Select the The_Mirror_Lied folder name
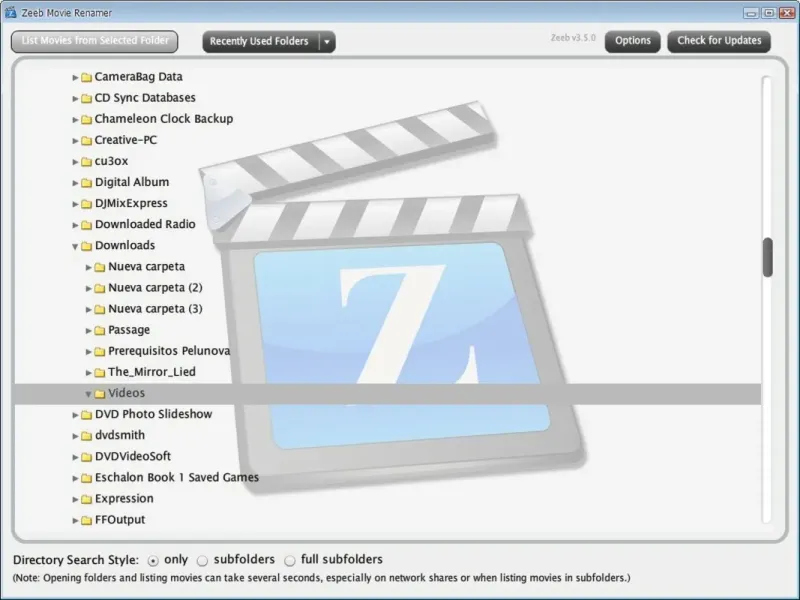The width and height of the screenshot is (800, 600). pos(152,372)
